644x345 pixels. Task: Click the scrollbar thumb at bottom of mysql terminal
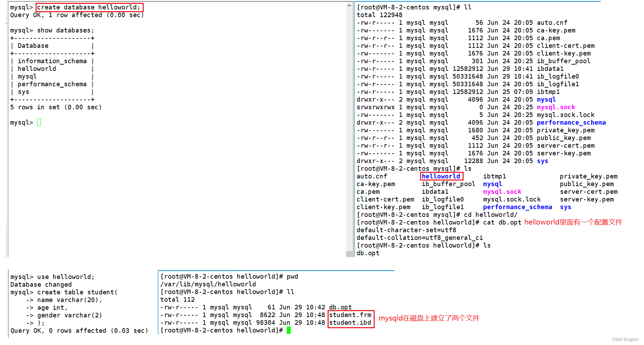pos(350,254)
